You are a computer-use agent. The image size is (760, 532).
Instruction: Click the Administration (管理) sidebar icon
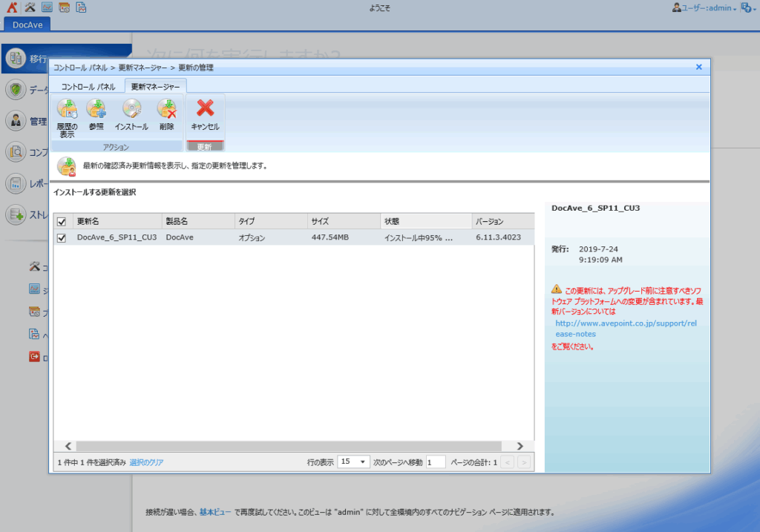click(16, 121)
